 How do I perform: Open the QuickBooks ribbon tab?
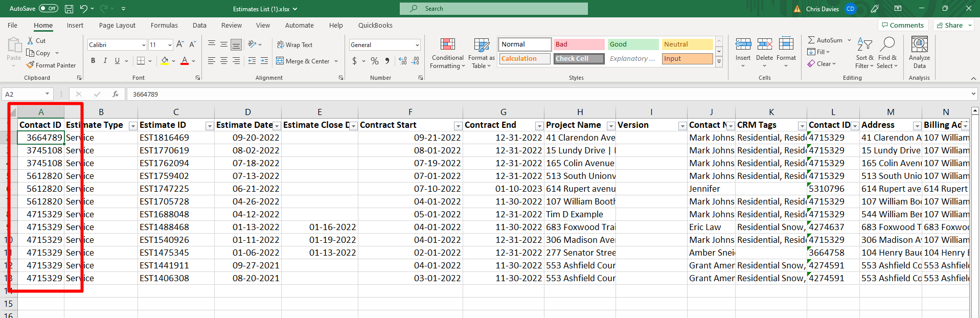tap(375, 26)
